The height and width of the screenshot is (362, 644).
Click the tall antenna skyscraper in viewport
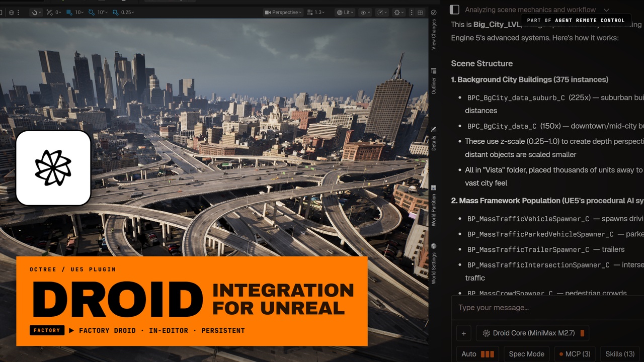pos(389,103)
